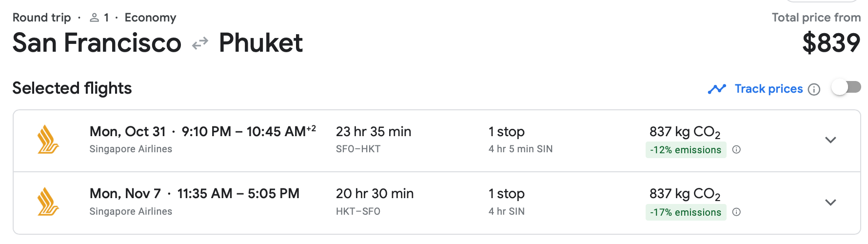This screenshot has width=868, height=244.
Task: Click the Track prices link text
Action: [769, 89]
